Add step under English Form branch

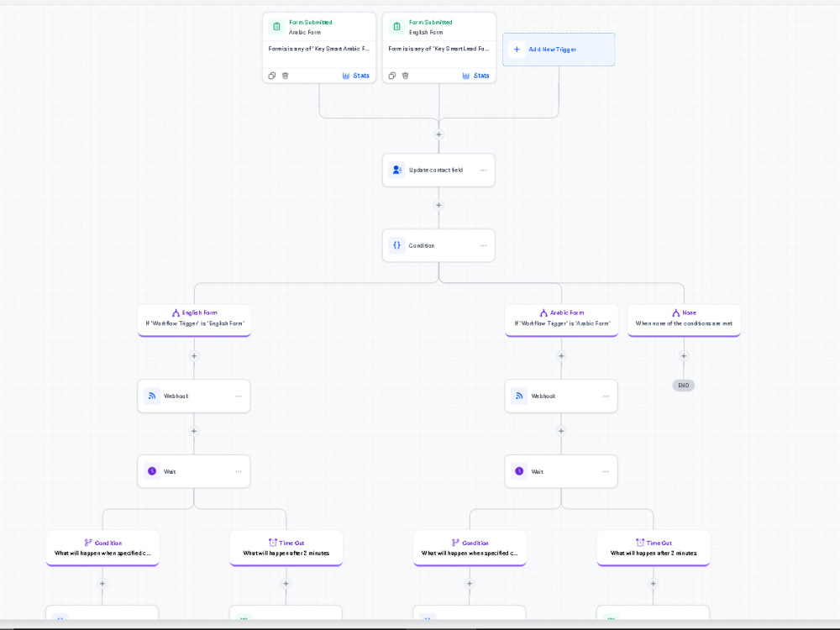tap(194, 355)
